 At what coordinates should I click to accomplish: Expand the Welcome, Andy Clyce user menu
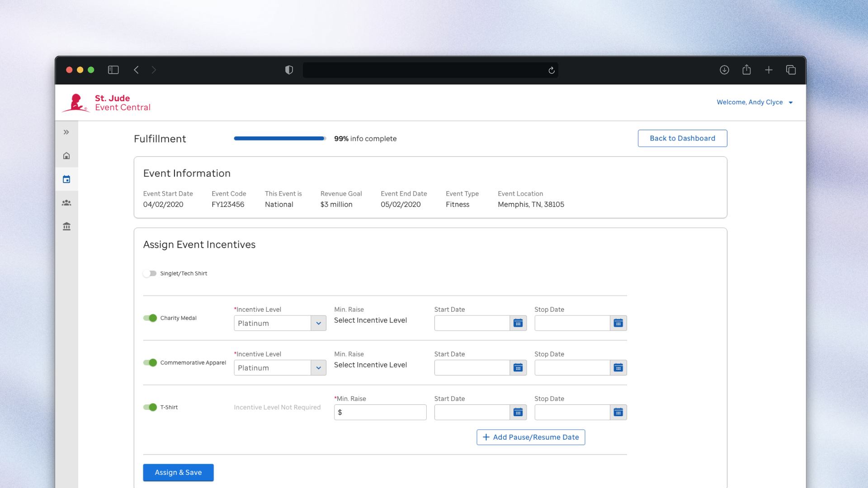click(755, 102)
